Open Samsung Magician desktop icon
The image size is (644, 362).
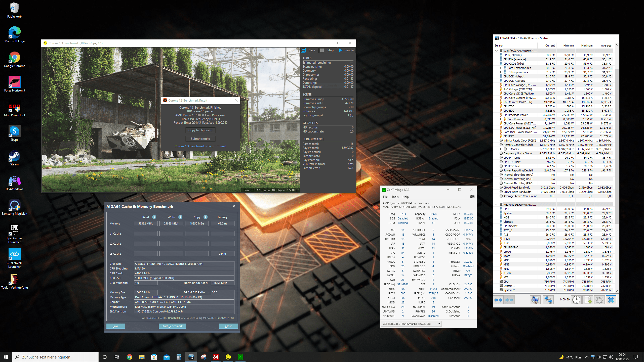pyautogui.click(x=15, y=207)
